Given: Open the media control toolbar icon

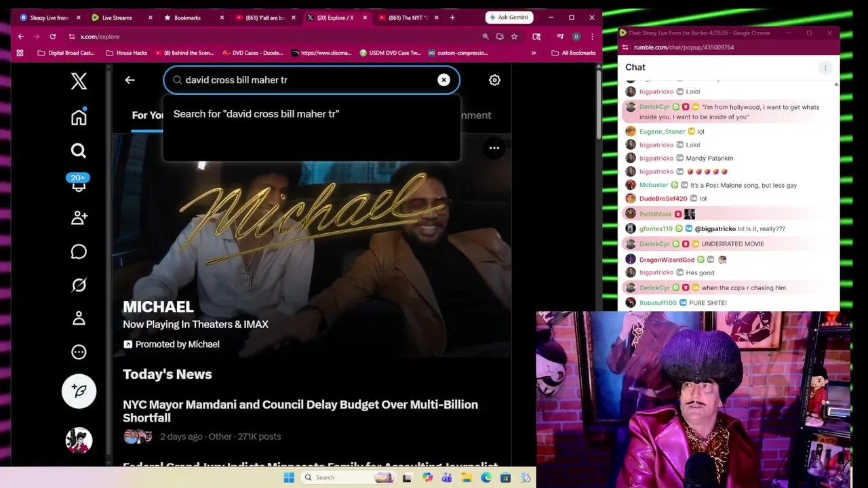Looking at the screenshot, I should pyautogui.click(x=560, y=37).
